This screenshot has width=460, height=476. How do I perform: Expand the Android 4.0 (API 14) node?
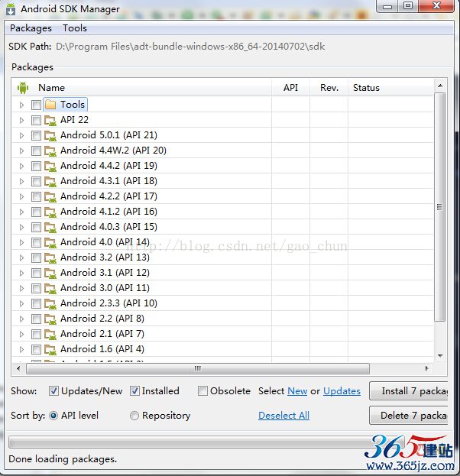coord(21,242)
